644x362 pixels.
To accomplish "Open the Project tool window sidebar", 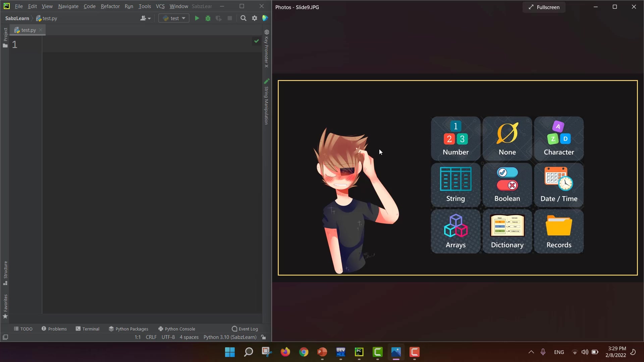I will (5, 37).
